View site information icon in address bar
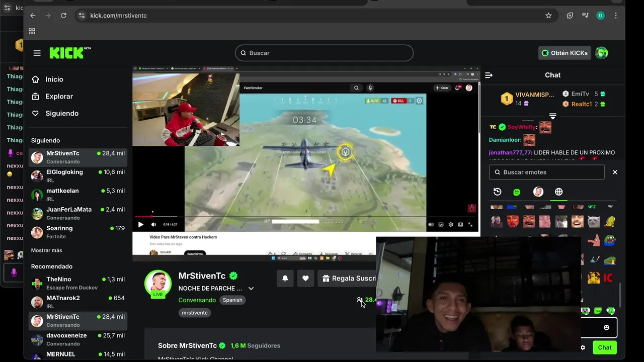 (83, 16)
